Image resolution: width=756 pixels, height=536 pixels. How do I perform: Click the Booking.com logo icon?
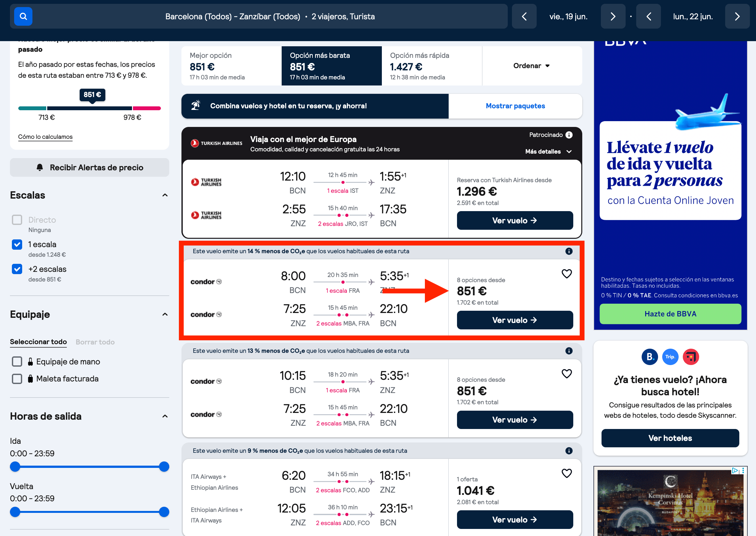[649, 357]
